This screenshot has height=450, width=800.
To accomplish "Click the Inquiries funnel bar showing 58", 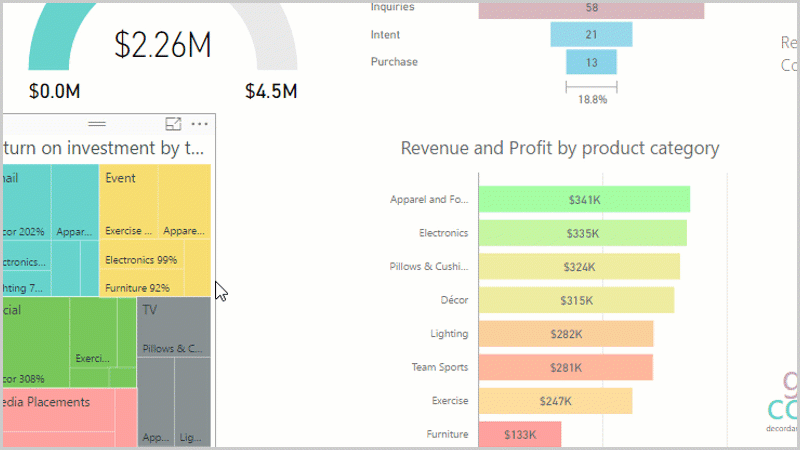I will pyautogui.click(x=591, y=10).
